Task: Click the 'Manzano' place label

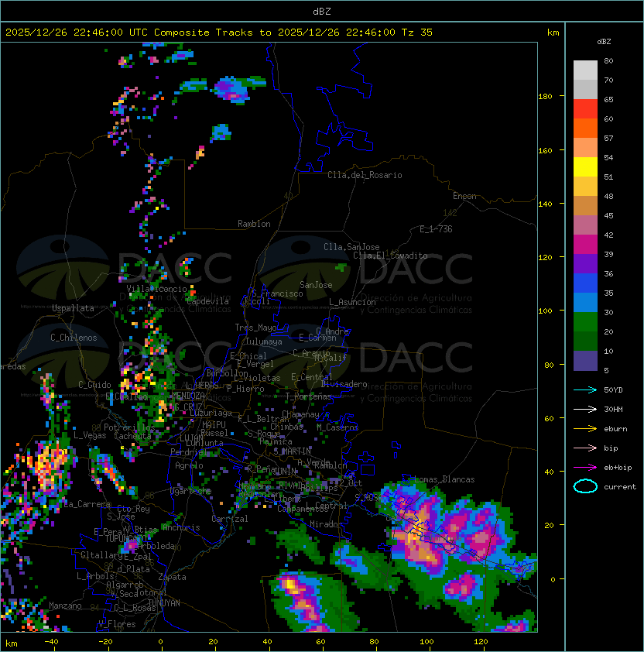Action: pos(65,606)
